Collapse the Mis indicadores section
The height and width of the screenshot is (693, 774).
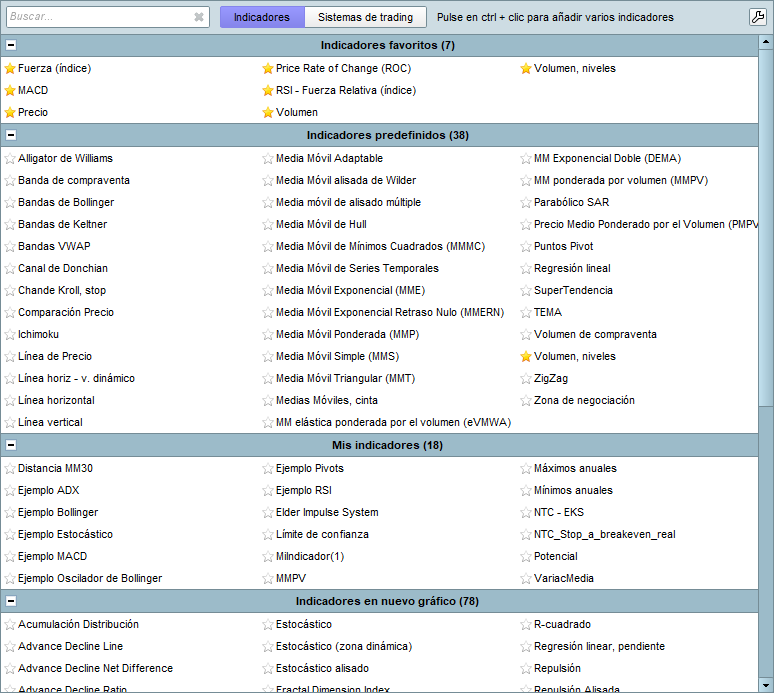click(x=11, y=445)
